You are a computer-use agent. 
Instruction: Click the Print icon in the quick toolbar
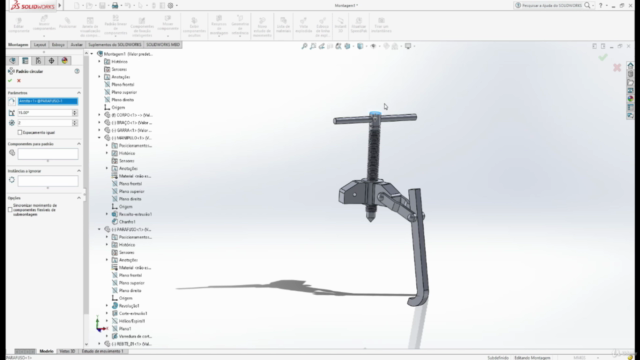[115, 5]
